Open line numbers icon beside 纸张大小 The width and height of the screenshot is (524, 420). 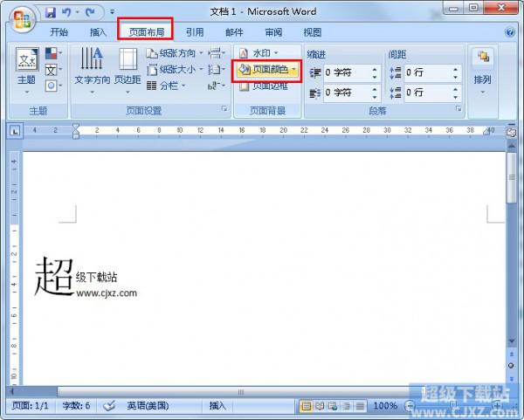pos(217,70)
